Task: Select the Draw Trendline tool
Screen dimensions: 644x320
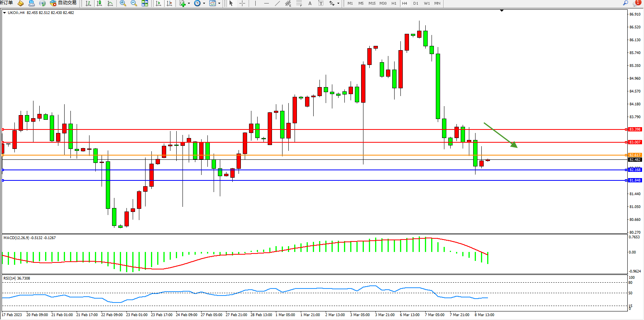Action: point(277,3)
